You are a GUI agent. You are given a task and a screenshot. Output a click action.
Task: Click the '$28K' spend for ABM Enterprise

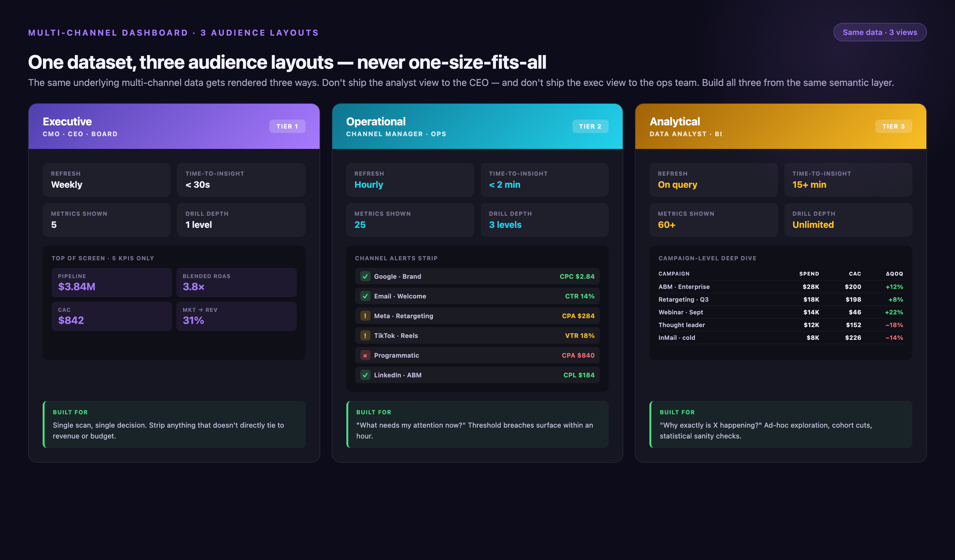point(811,287)
